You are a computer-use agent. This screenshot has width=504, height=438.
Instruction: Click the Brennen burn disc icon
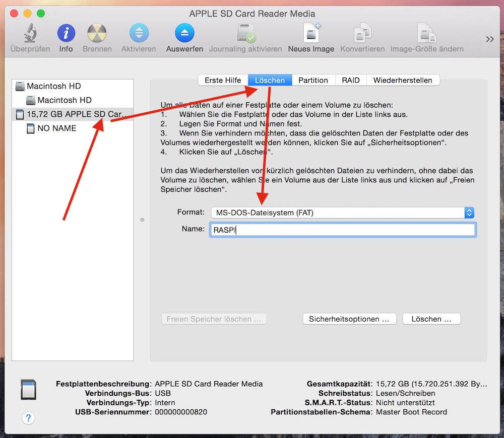[97, 33]
